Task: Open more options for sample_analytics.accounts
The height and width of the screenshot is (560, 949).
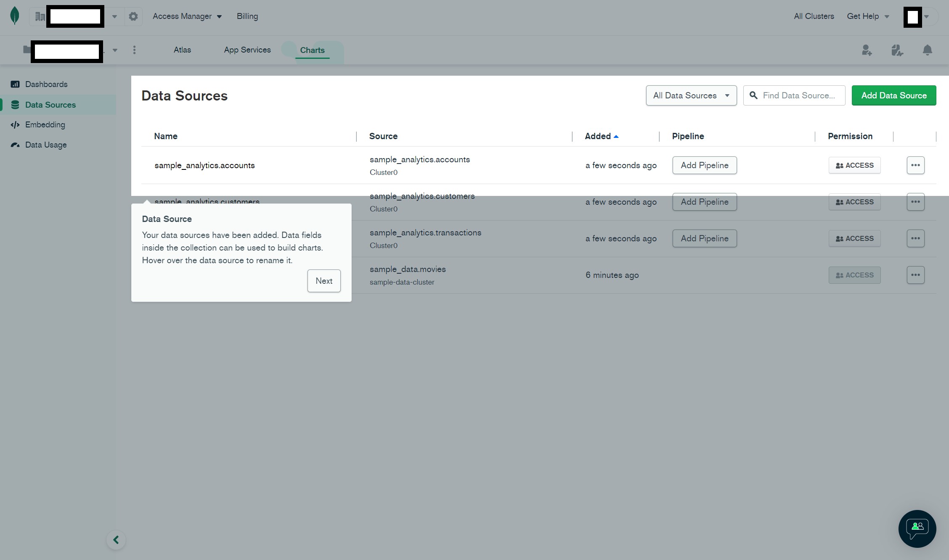Action: point(915,165)
